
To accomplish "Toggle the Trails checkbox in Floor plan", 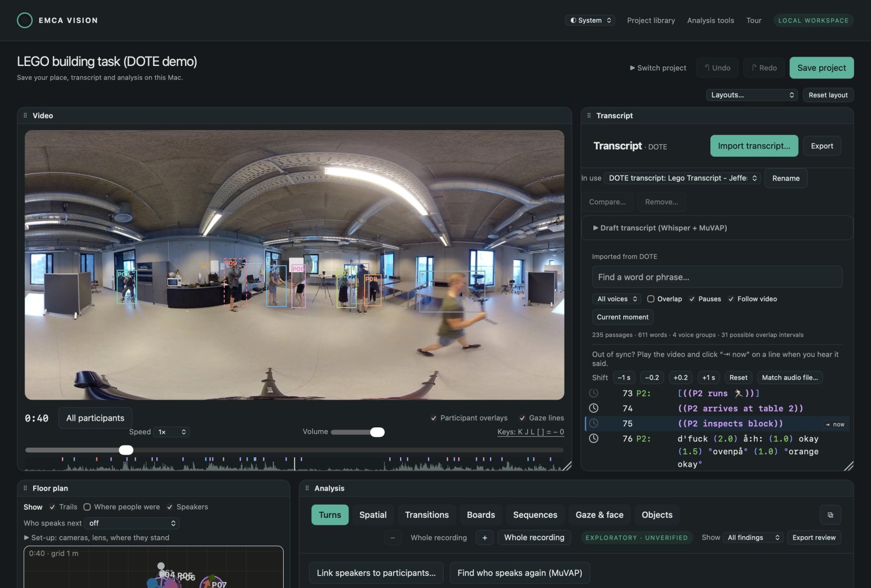I will pos(52,507).
